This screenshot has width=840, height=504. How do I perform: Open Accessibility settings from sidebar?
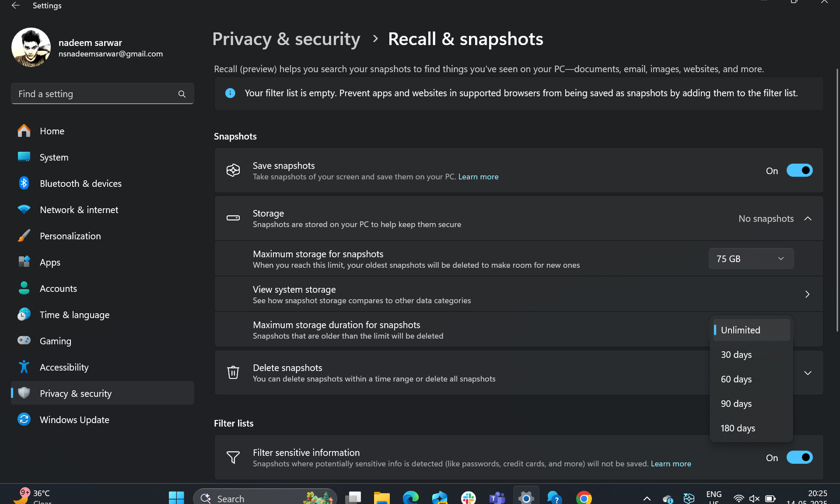point(64,367)
